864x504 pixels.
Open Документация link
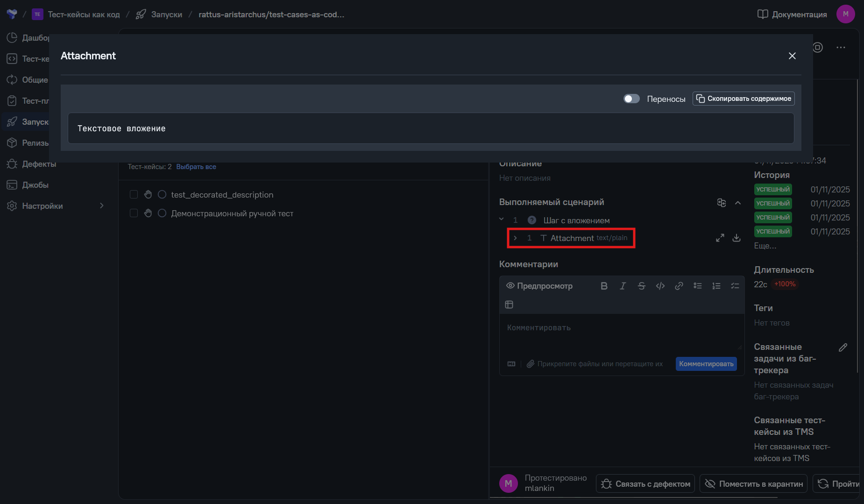pos(792,14)
